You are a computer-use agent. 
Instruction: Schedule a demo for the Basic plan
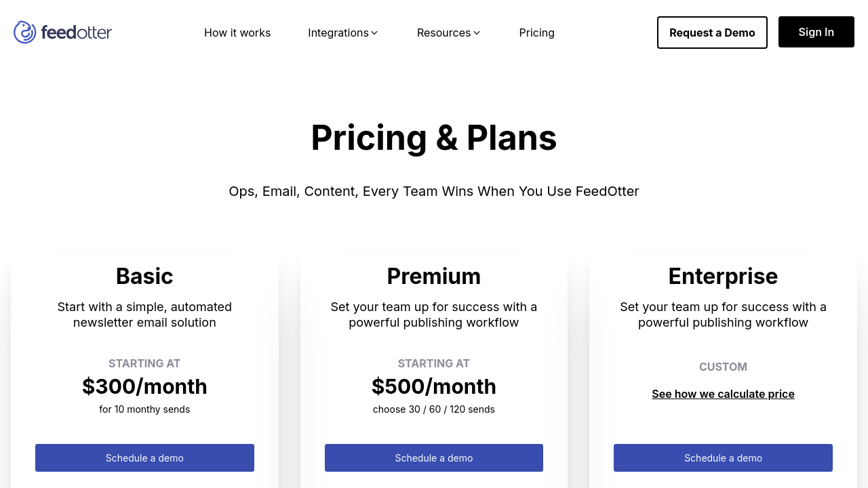[x=144, y=457]
